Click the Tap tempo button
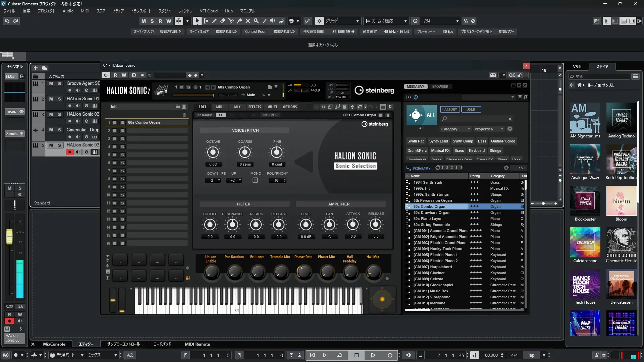Viewport: 644px width, 362px height. point(531,355)
